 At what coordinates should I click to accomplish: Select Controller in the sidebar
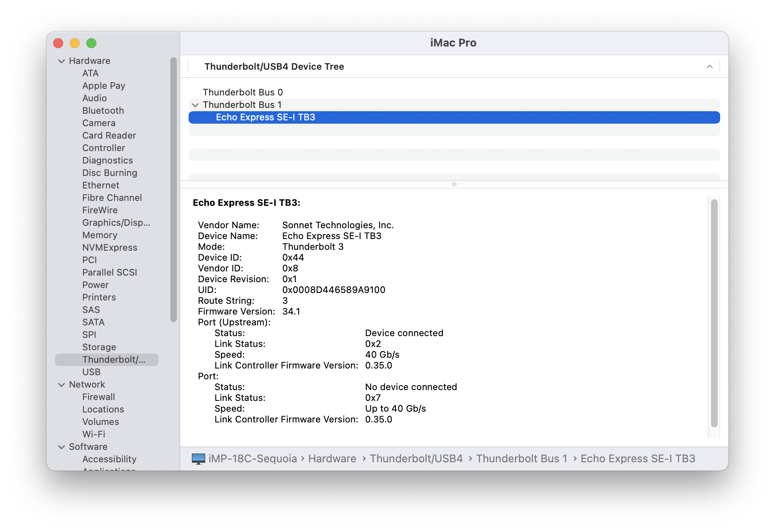pyautogui.click(x=103, y=148)
